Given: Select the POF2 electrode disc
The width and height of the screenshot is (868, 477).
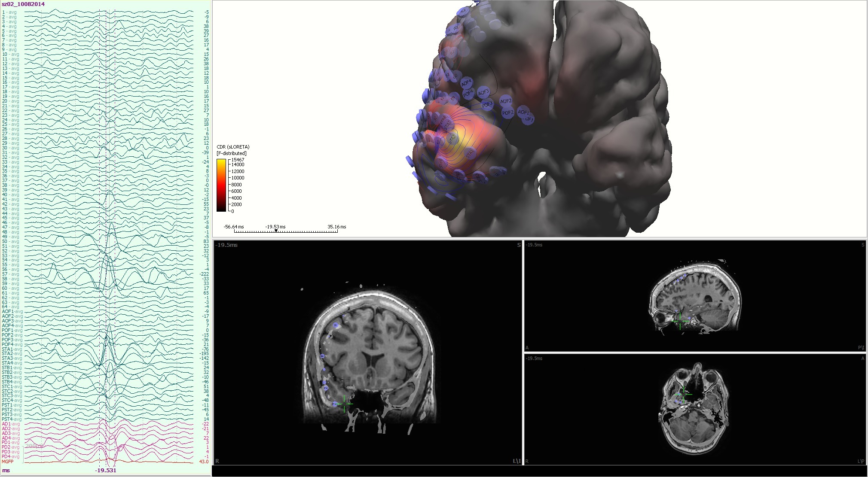Looking at the screenshot, I should click(x=508, y=113).
